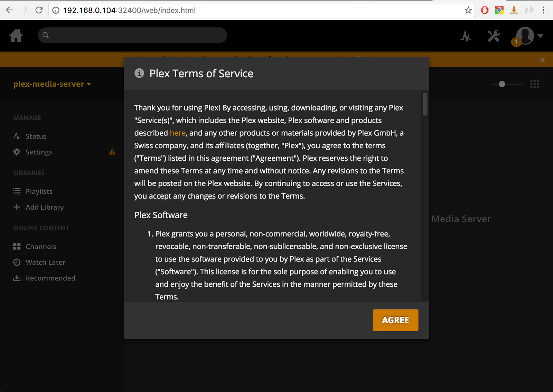The width and height of the screenshot is (553, 392).
Task: Click the Watch Later clock icon
Action: (x=17, y=262)
